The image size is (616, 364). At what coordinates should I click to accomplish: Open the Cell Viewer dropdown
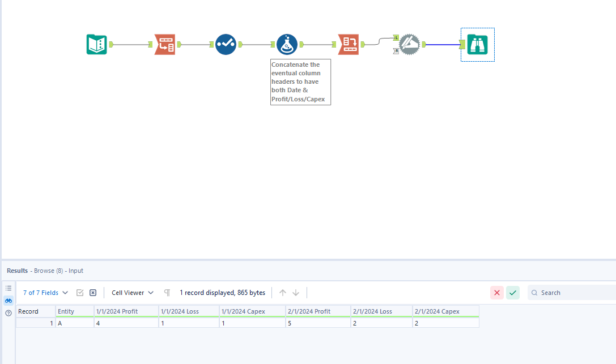[x=131, y=292]
